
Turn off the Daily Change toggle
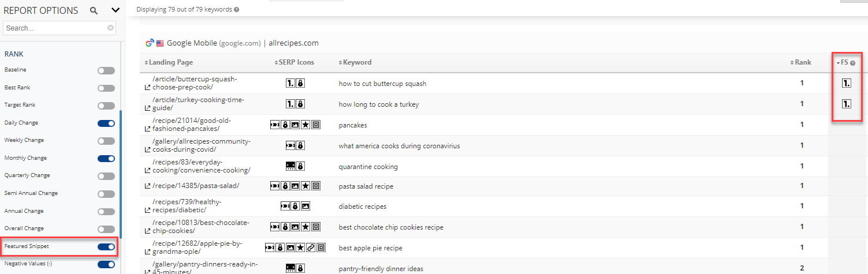[x=106, y=123]
